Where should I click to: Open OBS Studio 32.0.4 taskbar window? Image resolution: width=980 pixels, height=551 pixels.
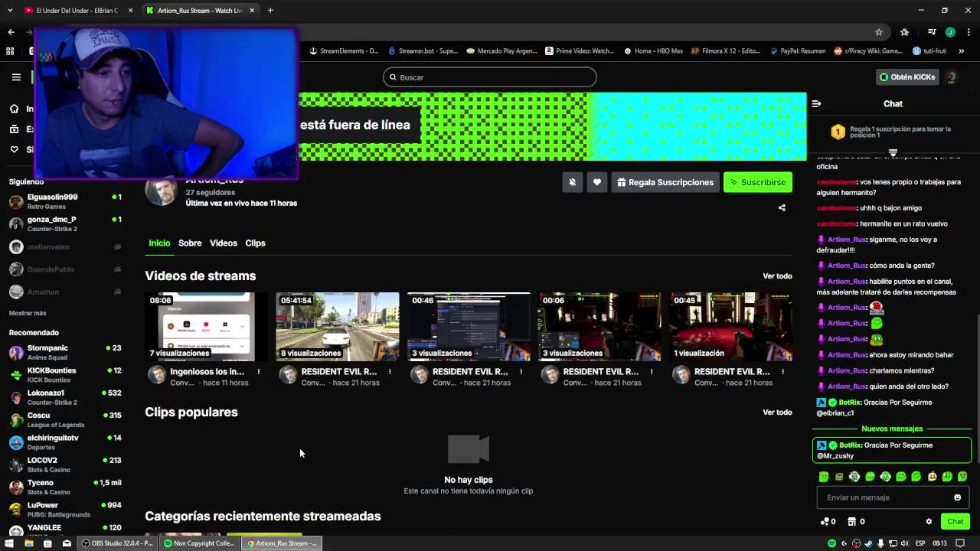pyautogui.click(x=117, y=543)
